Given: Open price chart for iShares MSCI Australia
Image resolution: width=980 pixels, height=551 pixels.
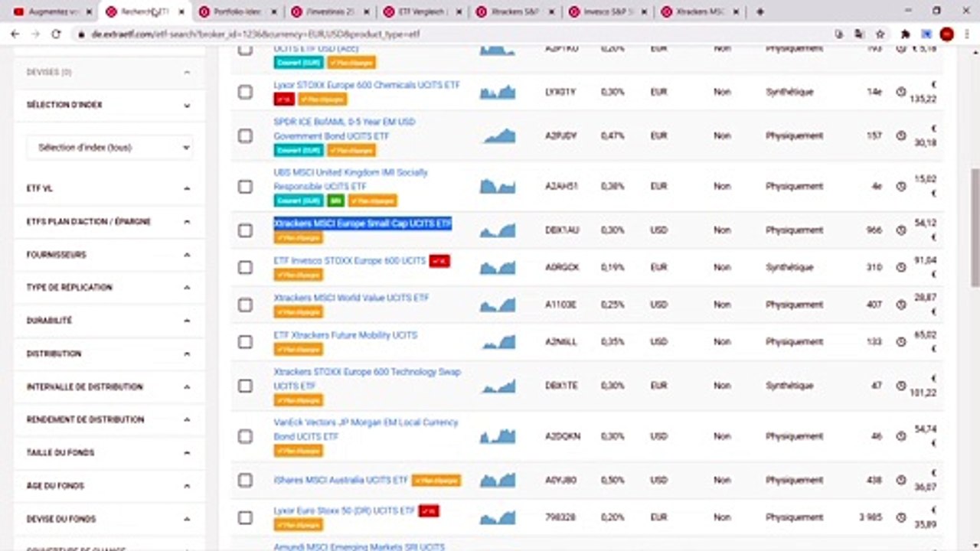Looking at the screenshot, I should click(x=498, y=480).
